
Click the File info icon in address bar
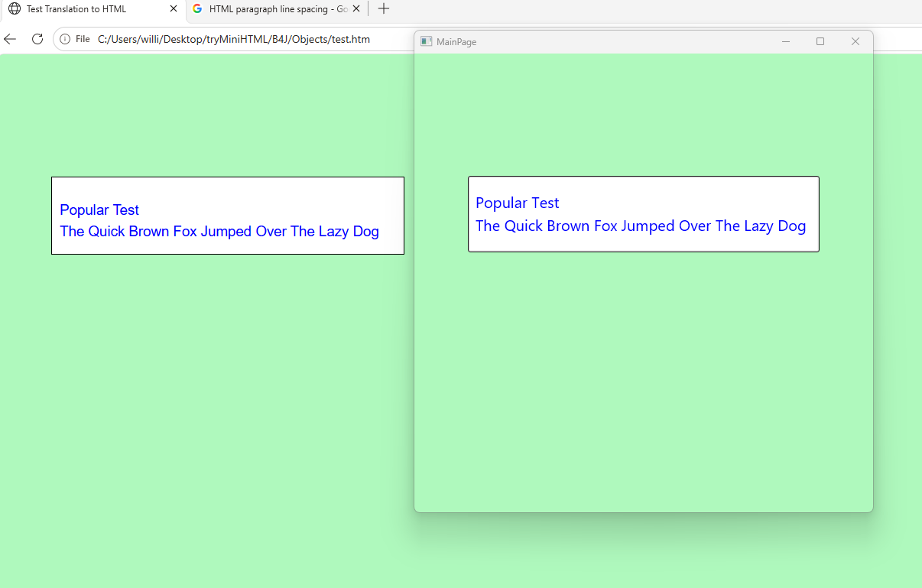coord(66,39)
